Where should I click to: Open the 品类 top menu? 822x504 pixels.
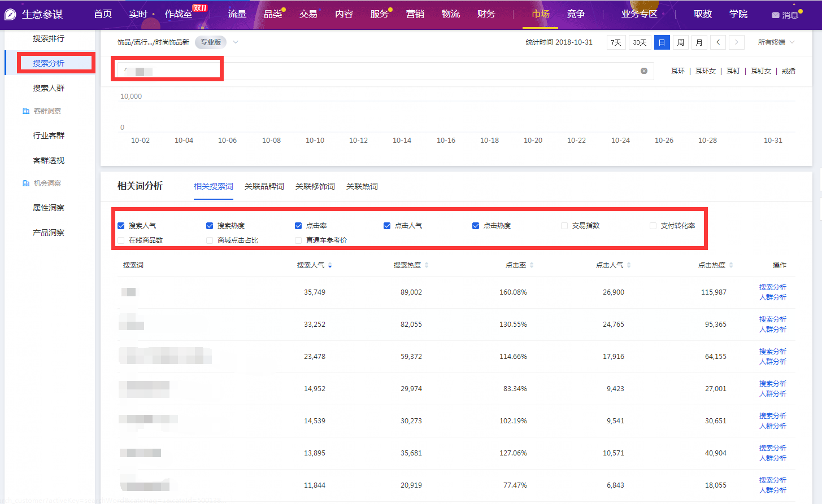click(273, 14)
